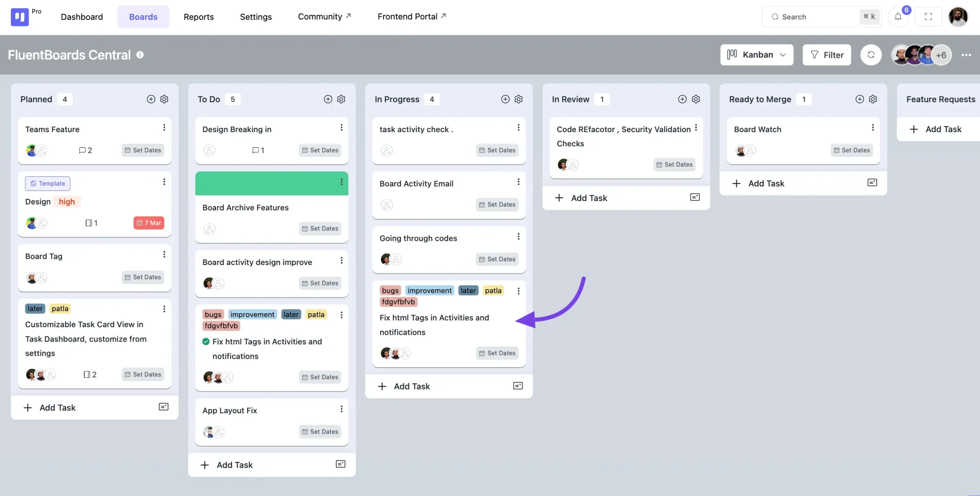Open Community external link
Viewport: 980px width, 496px height.
coord(324,16)
